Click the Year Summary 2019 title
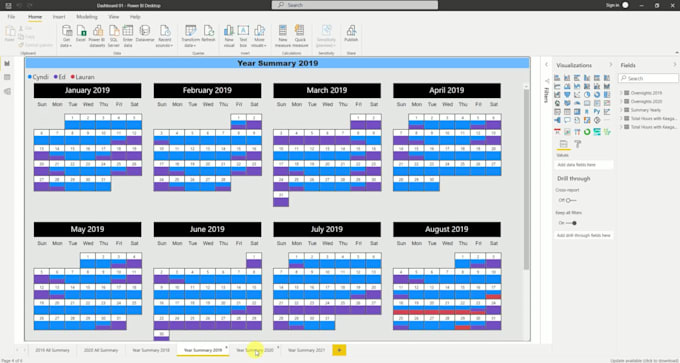The height and width of the screenshot is (363, 680). (278, 63)
